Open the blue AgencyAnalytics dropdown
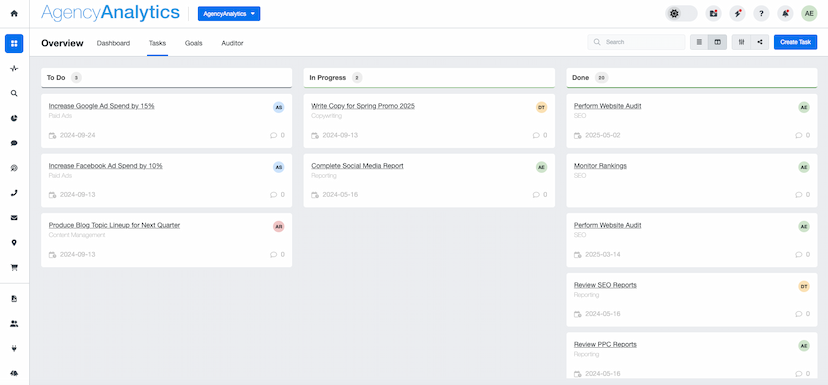The image size is (828, 385). (x=229, y=14)
